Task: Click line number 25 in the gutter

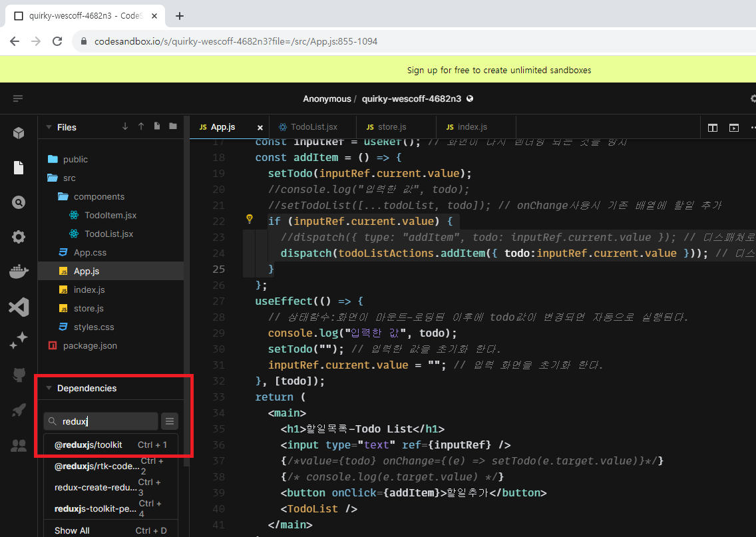Action: tap(218, 269)
